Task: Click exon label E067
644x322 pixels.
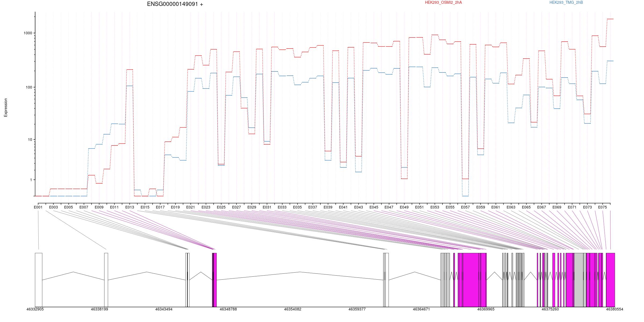Action: pos(541,207)
